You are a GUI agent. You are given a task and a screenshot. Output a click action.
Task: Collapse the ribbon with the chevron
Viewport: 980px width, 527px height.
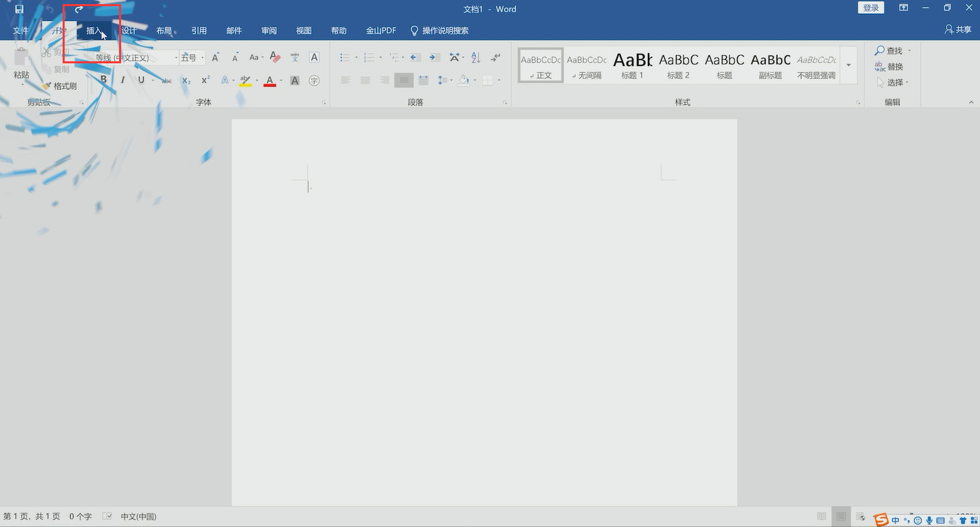[x=971, y=102]
